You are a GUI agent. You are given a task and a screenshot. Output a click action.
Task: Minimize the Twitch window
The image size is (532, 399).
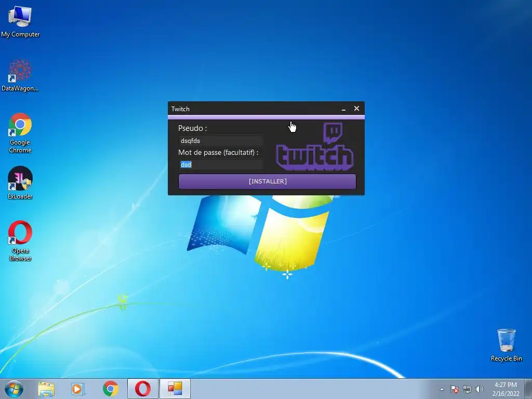(343, 109)
